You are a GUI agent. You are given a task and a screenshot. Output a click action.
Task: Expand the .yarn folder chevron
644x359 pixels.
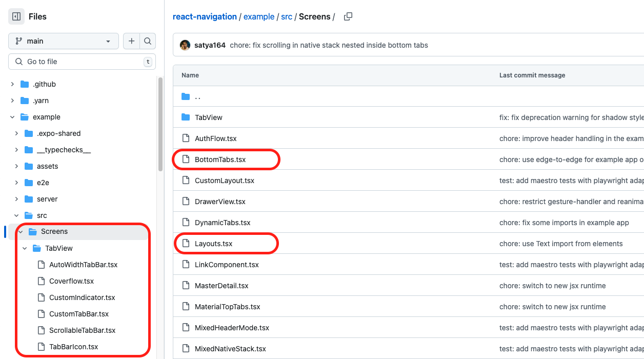click(x=12, y=101)
